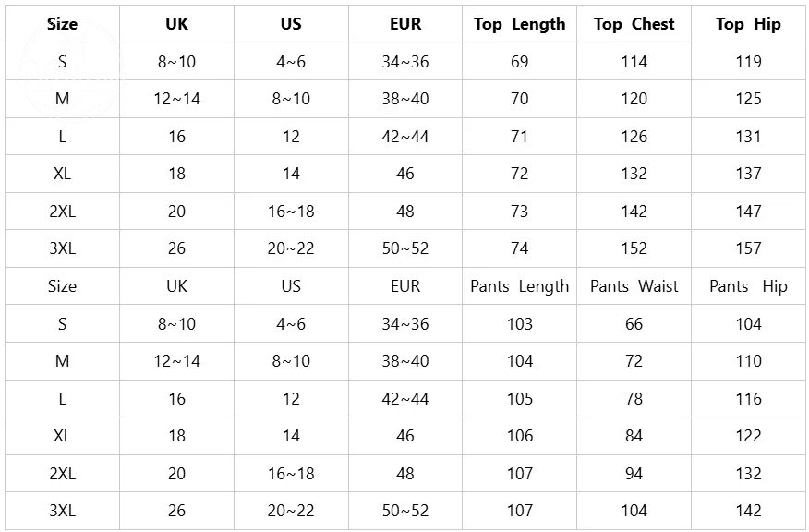809x532 pixels.
Task: Click Top Hip value 131
Action: [x=748, y=136]
